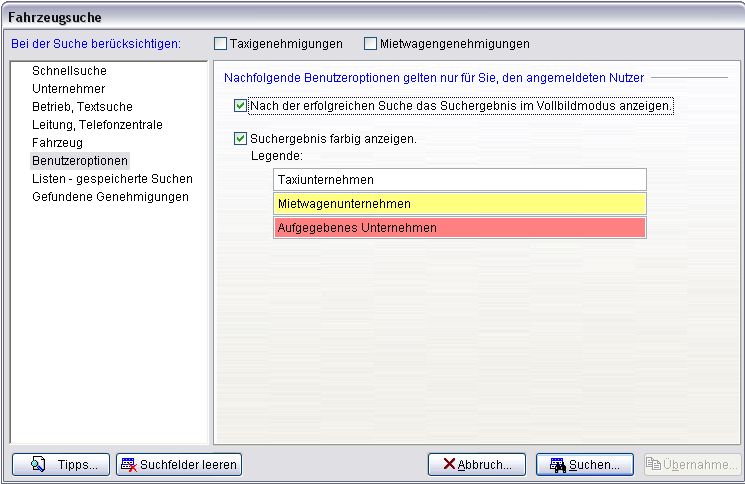This screenshot has width=745, height=484.
Task: Click the red X icon on Abbruch
Action: [449, 464]
